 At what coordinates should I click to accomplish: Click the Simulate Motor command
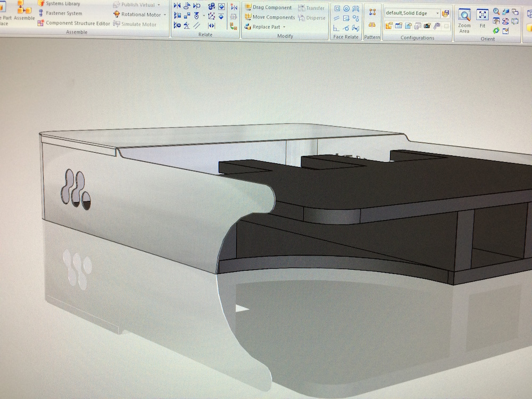[135, 24]
